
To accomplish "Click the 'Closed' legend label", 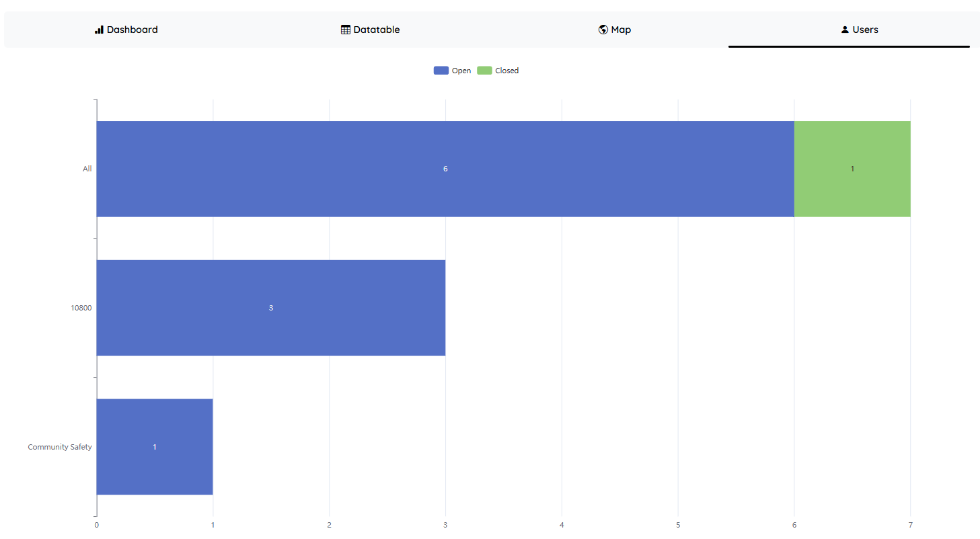I will pos(507,71).
